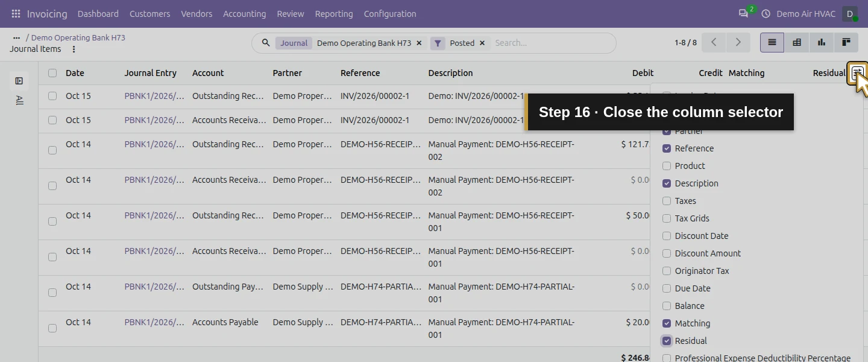The image size is (868, 362).
Task: Open the Accounts Payable row journal entry link
Action: tap(154, 322)
